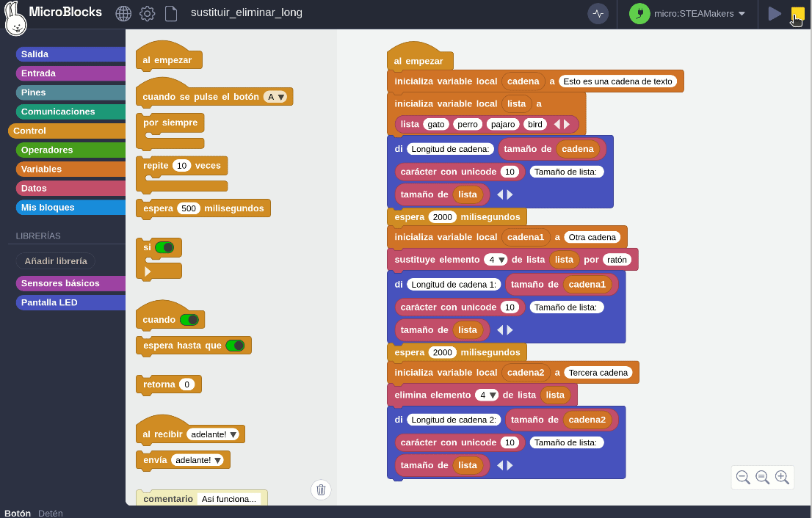The width and height of the screenshot is (812, 518).
Task: Stop the program with yellow stop button
Action: (797, 14)
